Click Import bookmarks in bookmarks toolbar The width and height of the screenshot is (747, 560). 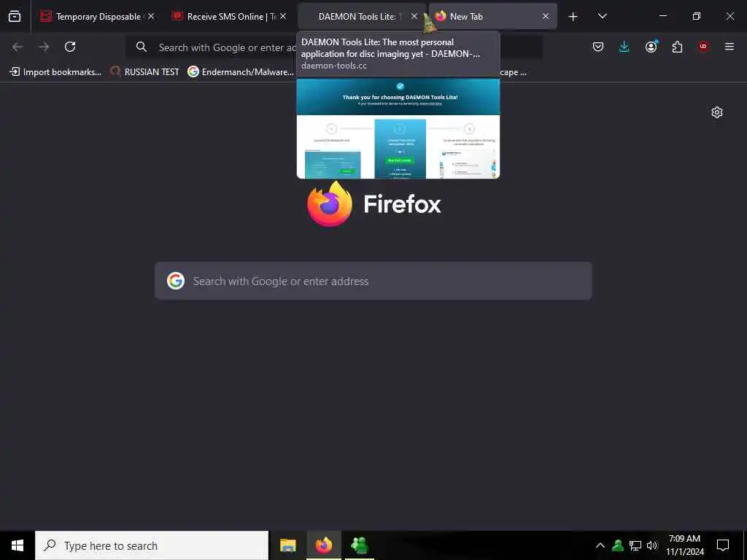(55, 72)
